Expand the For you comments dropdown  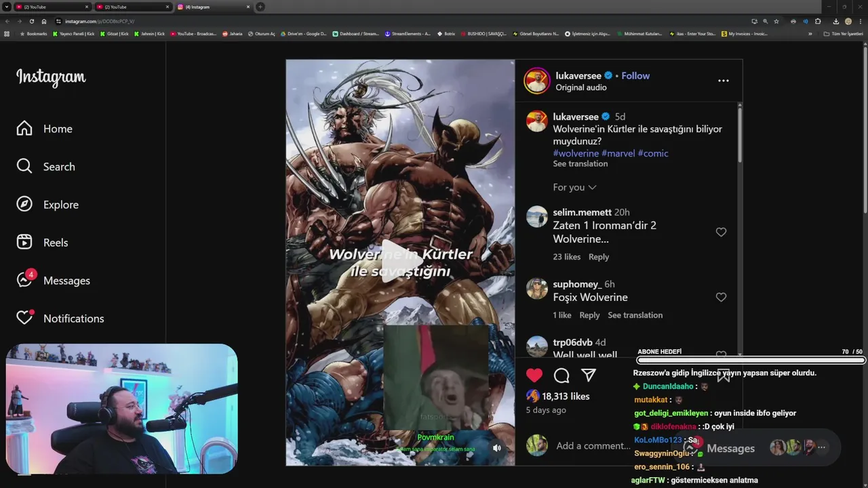click(x=574, y=187)
